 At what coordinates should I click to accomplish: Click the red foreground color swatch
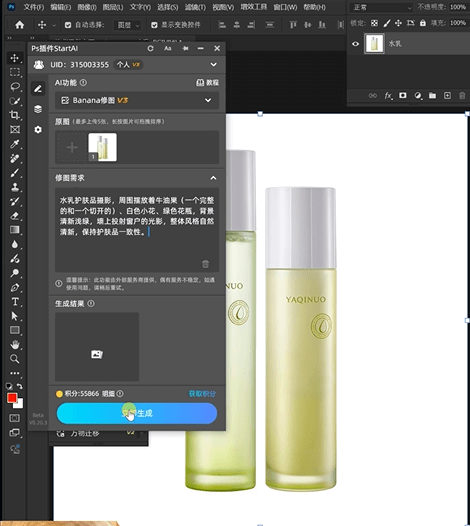(x=12, y=398)
